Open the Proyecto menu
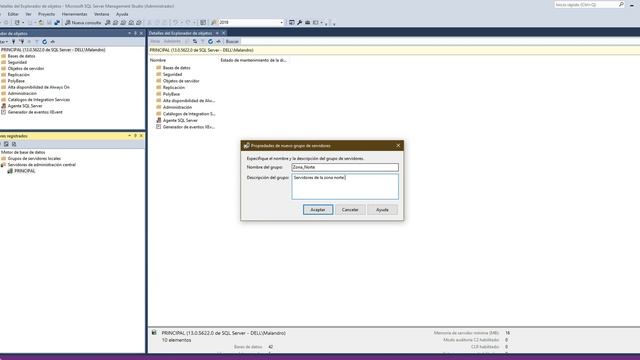 coord(46,14)
